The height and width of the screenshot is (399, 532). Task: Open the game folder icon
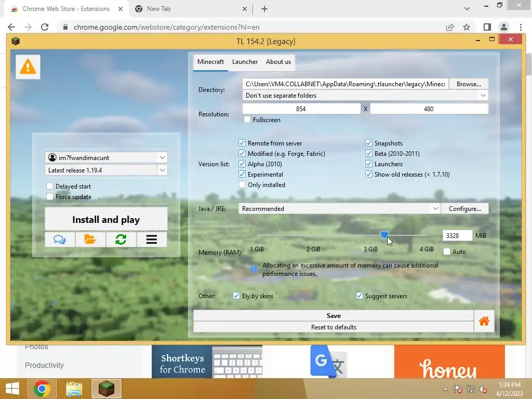pyautogui.click(x=90, y=240)
